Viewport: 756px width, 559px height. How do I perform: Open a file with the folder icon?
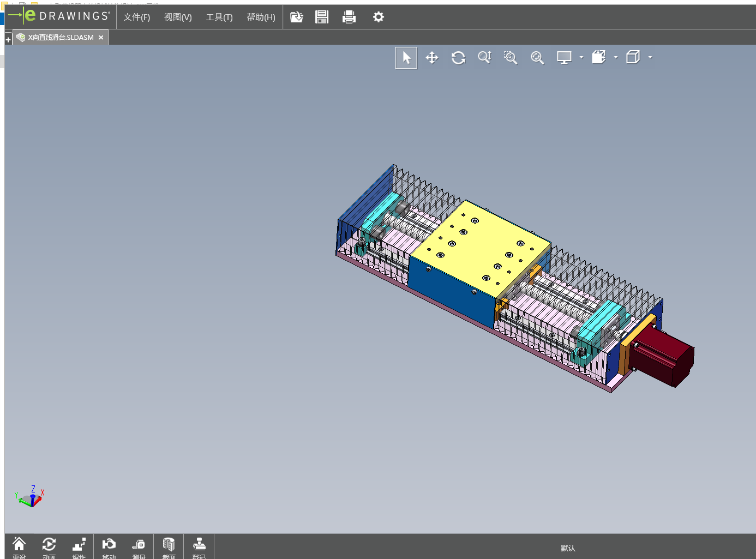(x=296, y=17)
